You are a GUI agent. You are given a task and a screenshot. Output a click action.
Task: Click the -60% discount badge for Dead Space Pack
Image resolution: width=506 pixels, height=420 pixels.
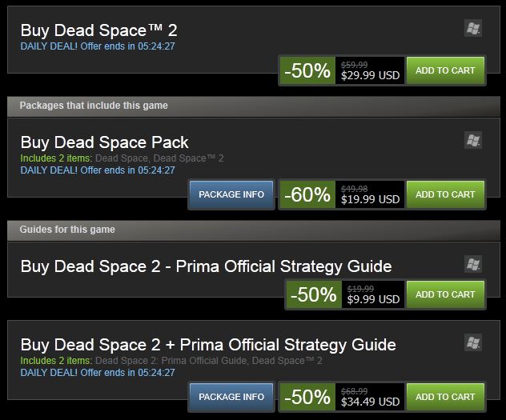coord(308,194)
